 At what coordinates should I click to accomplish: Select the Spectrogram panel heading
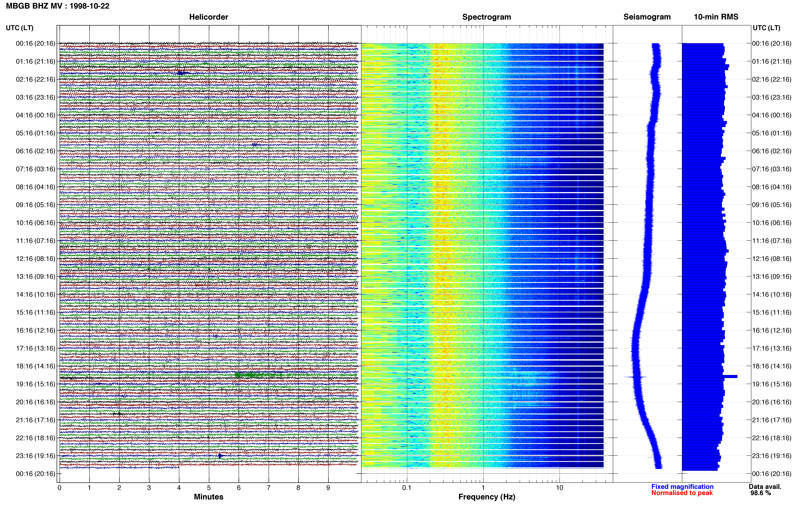[x=487, y=17]
